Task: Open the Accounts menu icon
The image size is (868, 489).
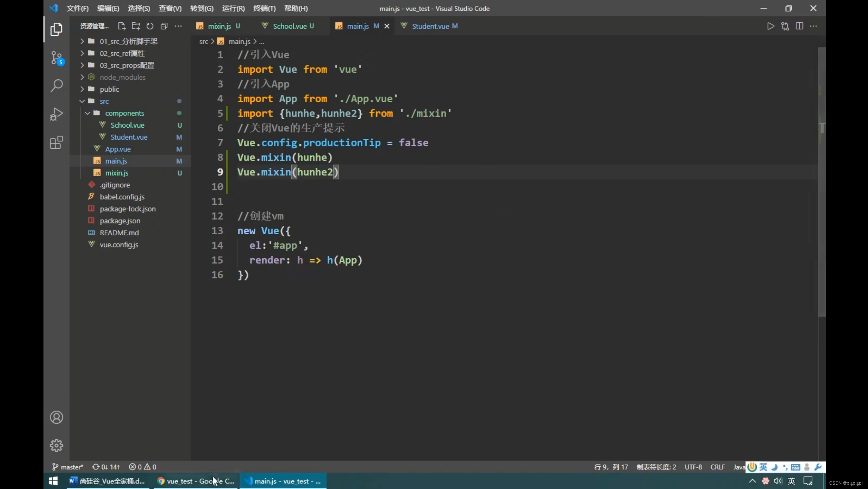Action: 56,417
